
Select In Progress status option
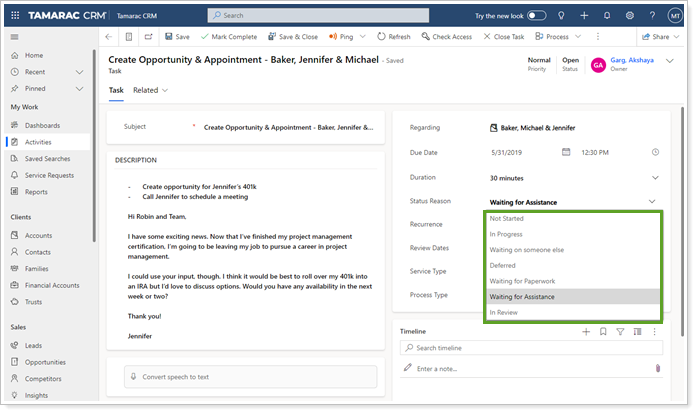pyautogui.click(x=506, y=234)
